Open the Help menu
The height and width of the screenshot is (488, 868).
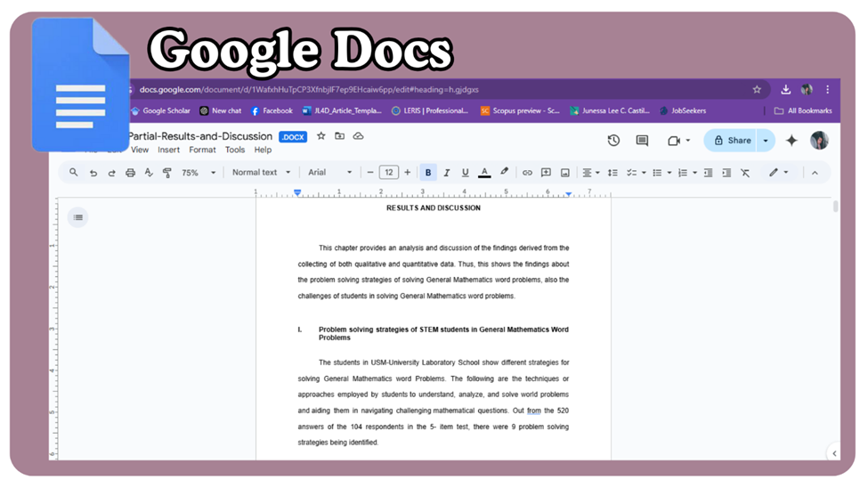point(263,150)
